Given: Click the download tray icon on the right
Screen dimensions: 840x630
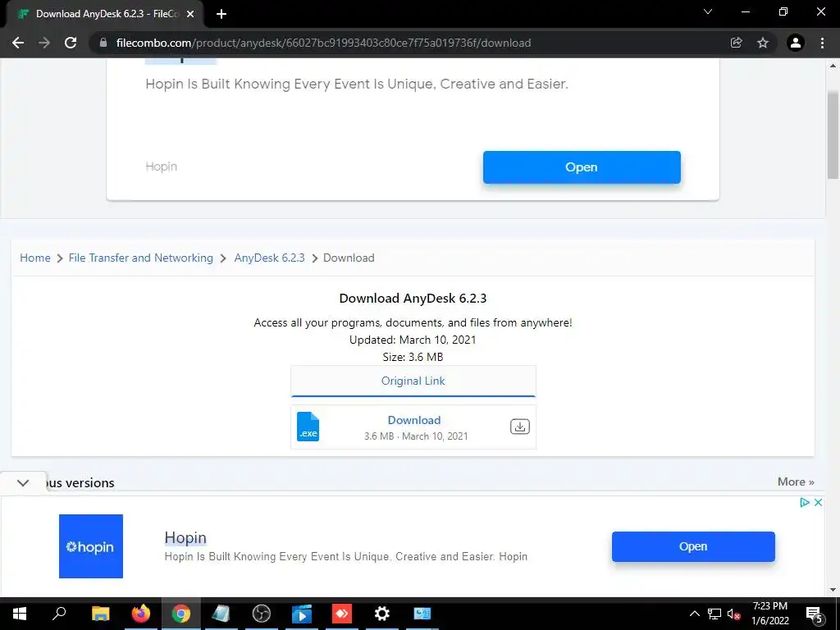Looking at the screenshot, I should point(519,427).
